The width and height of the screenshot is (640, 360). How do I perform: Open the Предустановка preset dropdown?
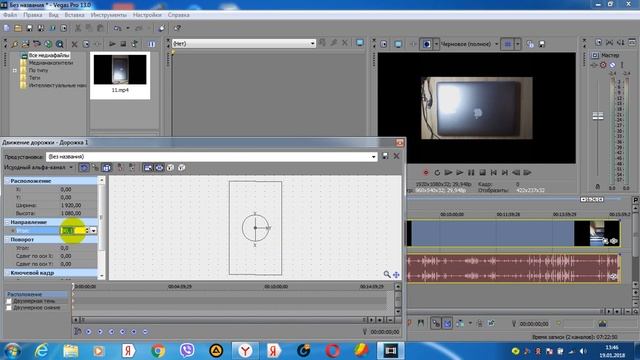click(373, 157)
